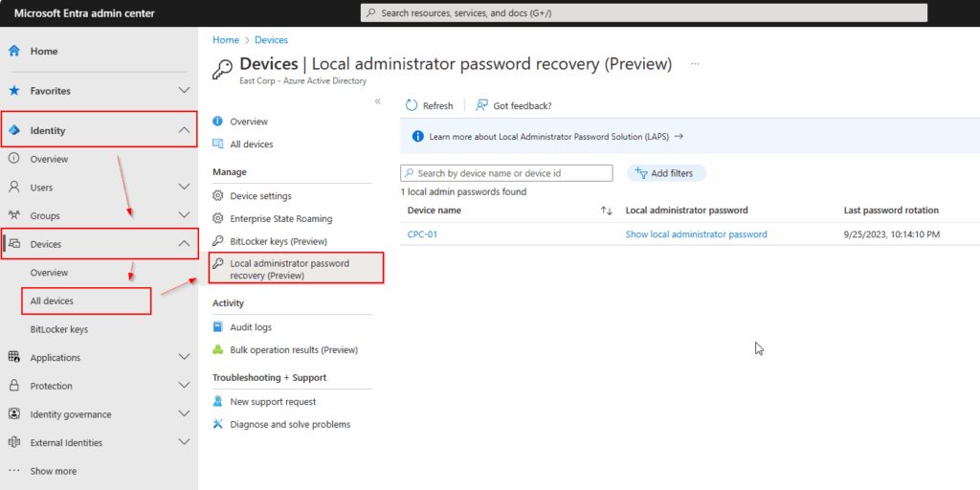
Task: Click the Add filters button
Action: pyautogui.click(x=666, y=173)
